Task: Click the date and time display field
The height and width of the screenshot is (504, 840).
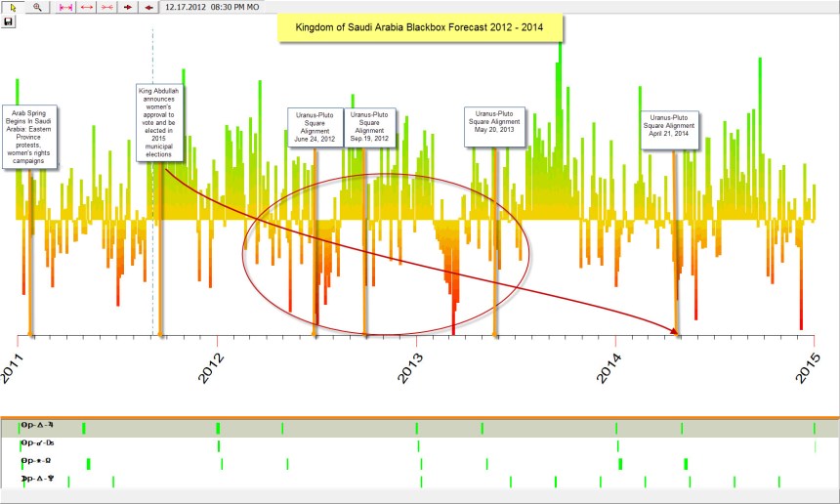Action: [x=212, y=6]
